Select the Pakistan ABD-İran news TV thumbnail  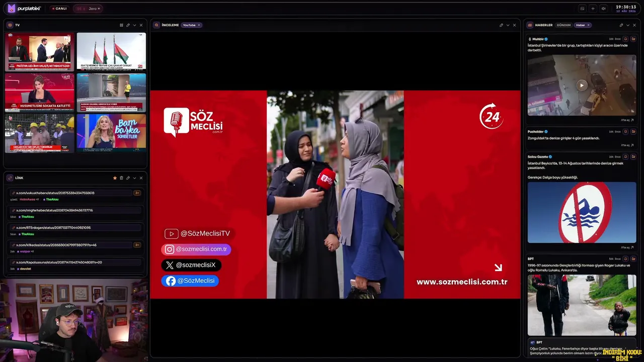(x=40, y=52)
